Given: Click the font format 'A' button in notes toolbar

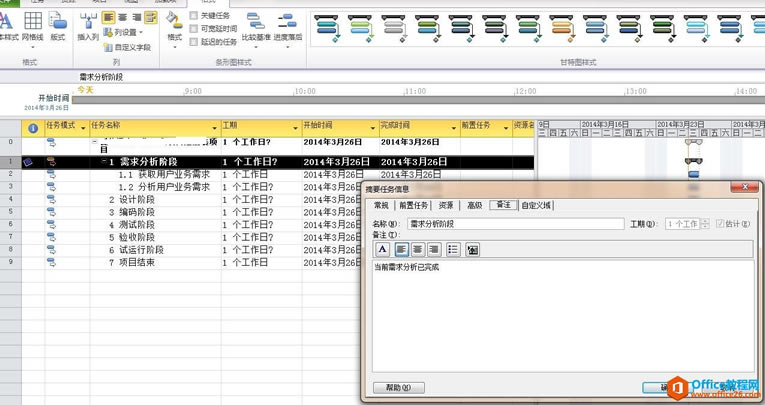Looking at the screenshot, I should point(382,249).
